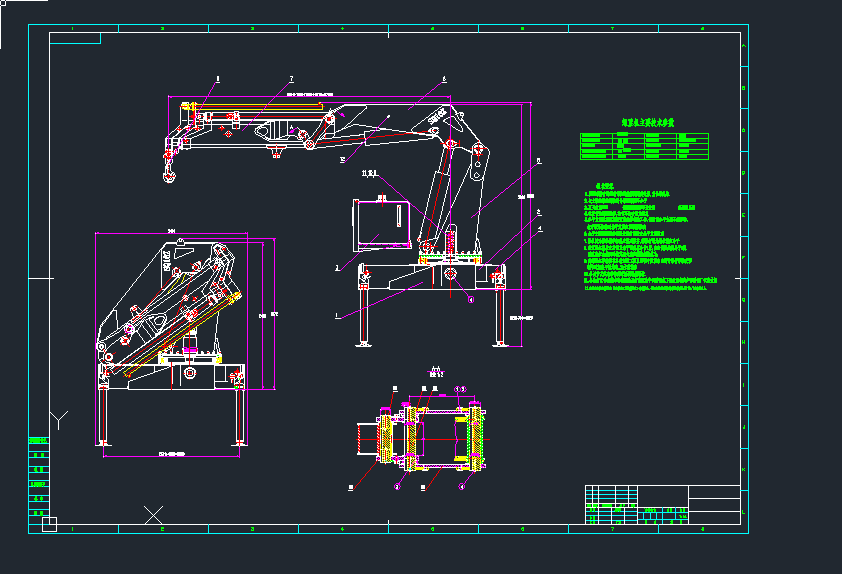
Task: Select part balloon number 6 near the elbow
Action: tap(444, 78)
